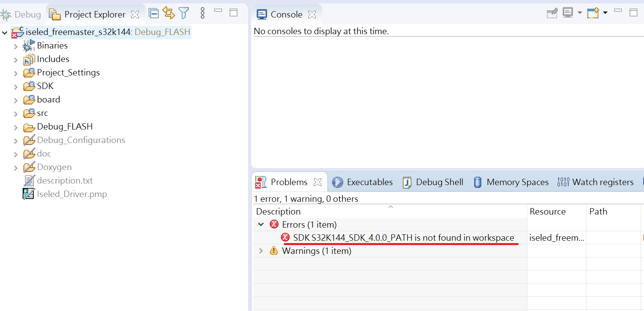Image resolution: width=644 pixels, height=311 pixels.
Task: Activate the Console tab
Action: pos(280,15)
